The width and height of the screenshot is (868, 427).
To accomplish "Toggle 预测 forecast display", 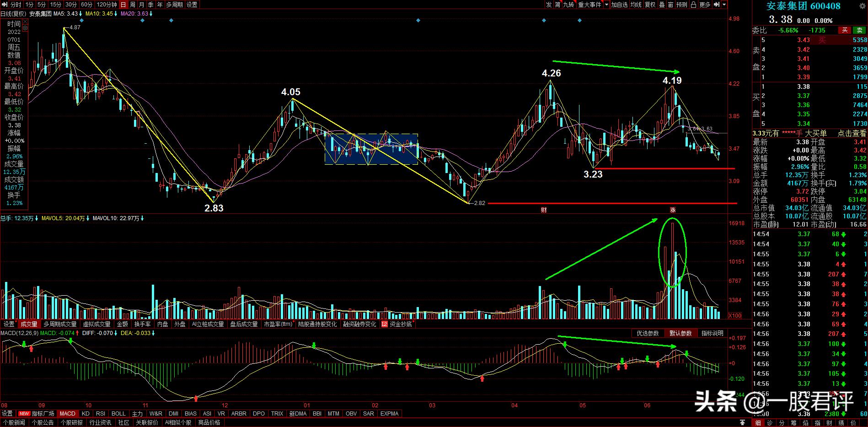I will 682,5.
